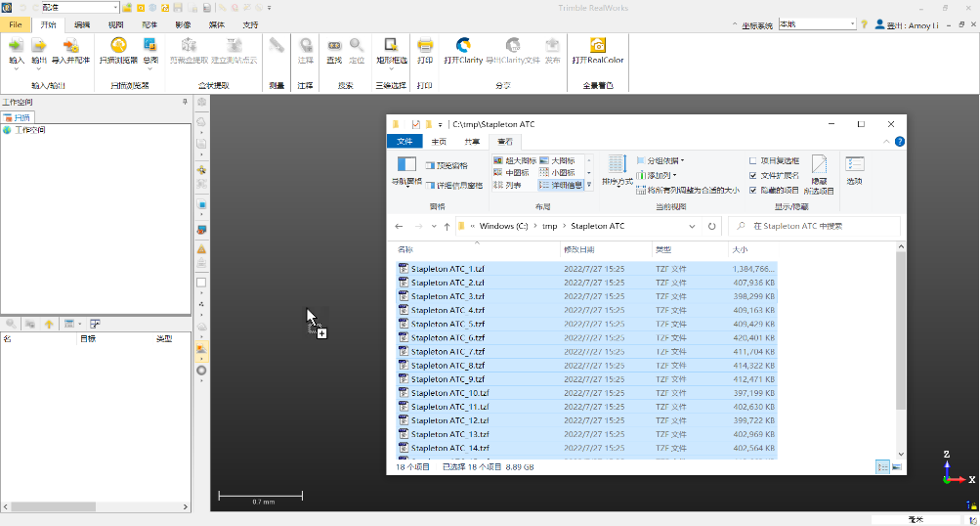Switch to the 共享 tab in Explorer
This screenshot has width=980, height=526.
click(472, 142)
